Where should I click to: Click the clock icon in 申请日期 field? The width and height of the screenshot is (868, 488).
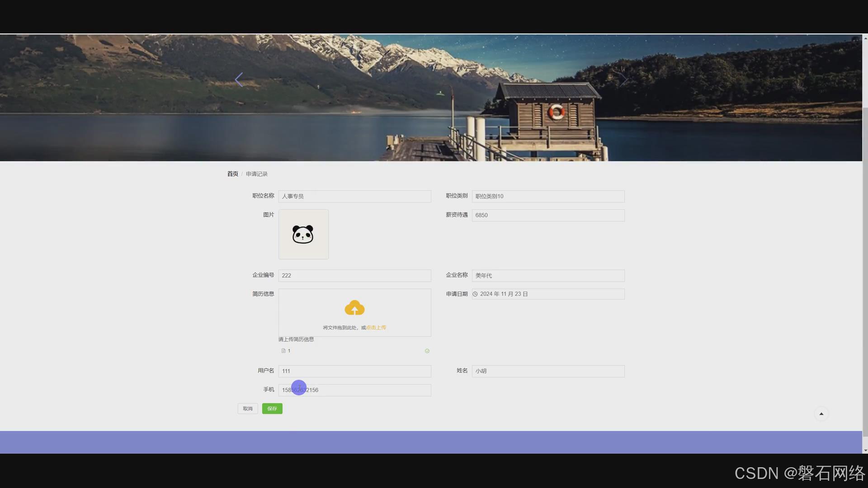click(475, 294)
